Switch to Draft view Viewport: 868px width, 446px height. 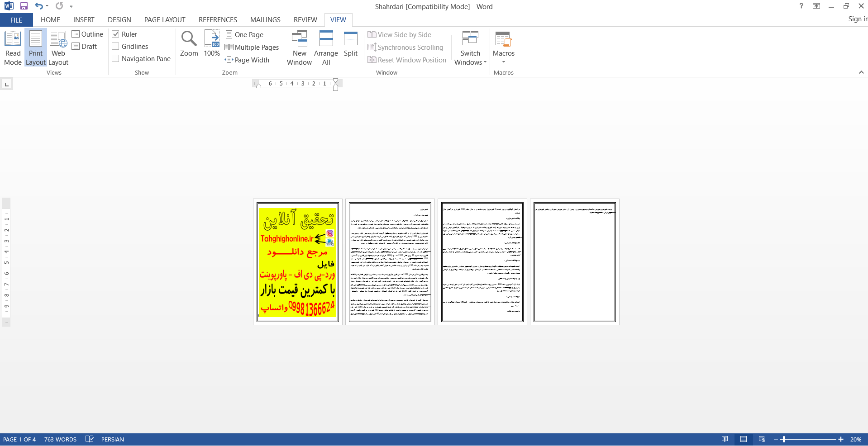(85, 47)
